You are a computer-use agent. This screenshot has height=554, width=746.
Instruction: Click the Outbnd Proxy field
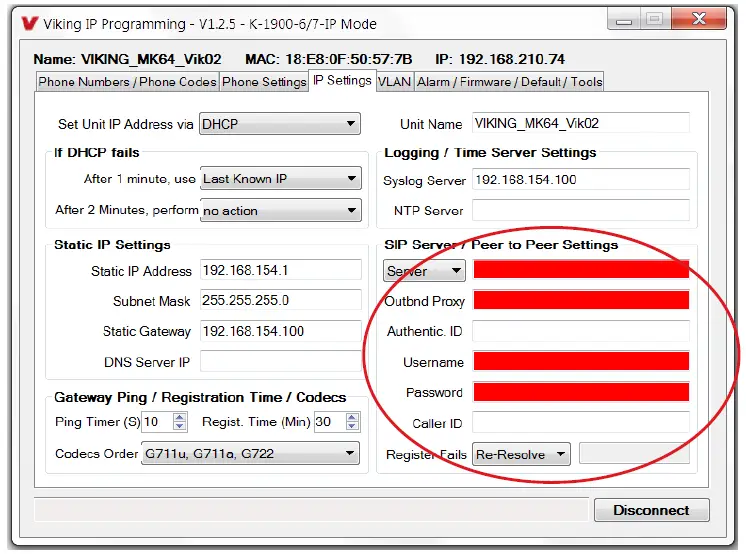[x=581, y=300]
